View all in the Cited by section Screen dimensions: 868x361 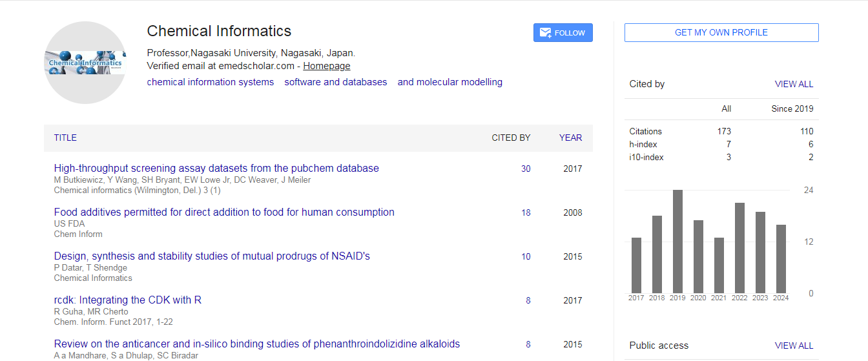794,84
